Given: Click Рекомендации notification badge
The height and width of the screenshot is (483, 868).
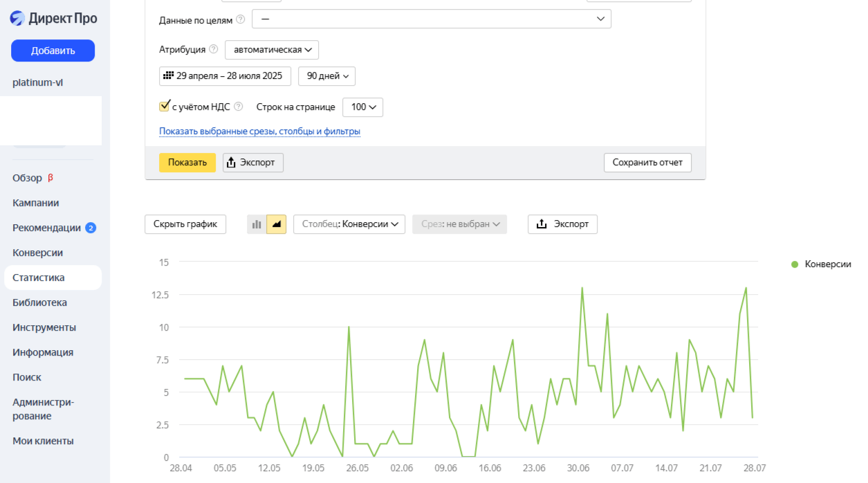Looking at the screenshot, I should (x=91, y=228).
